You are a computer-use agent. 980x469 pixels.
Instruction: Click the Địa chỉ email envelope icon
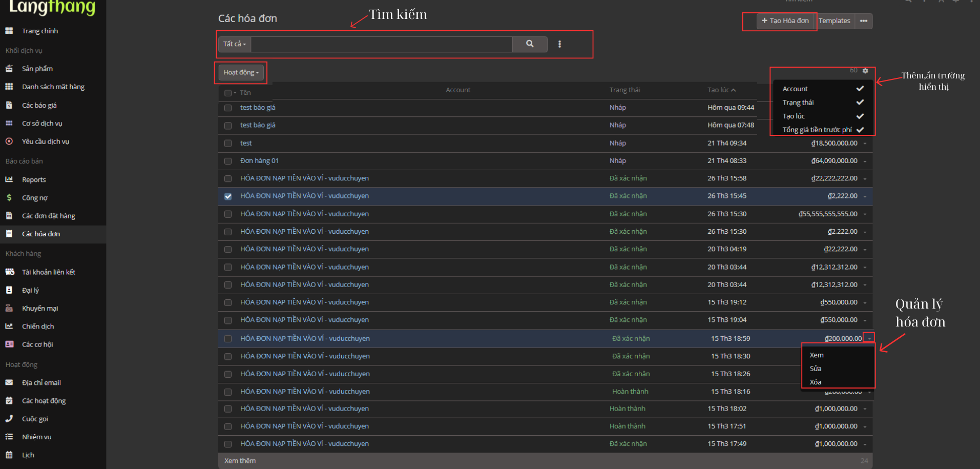[x=9, y=382]
